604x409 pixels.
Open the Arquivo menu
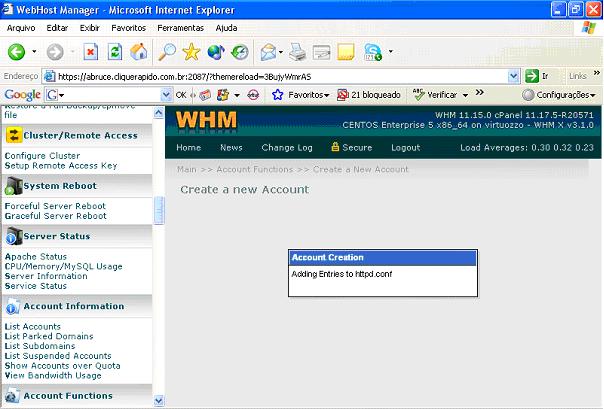tap(21, 28)
